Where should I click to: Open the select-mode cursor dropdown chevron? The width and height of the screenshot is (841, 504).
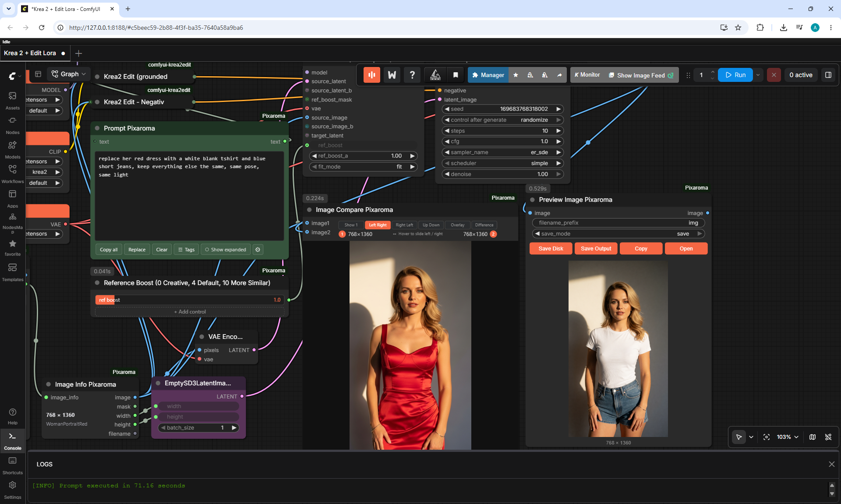click(x=751, y=437)
